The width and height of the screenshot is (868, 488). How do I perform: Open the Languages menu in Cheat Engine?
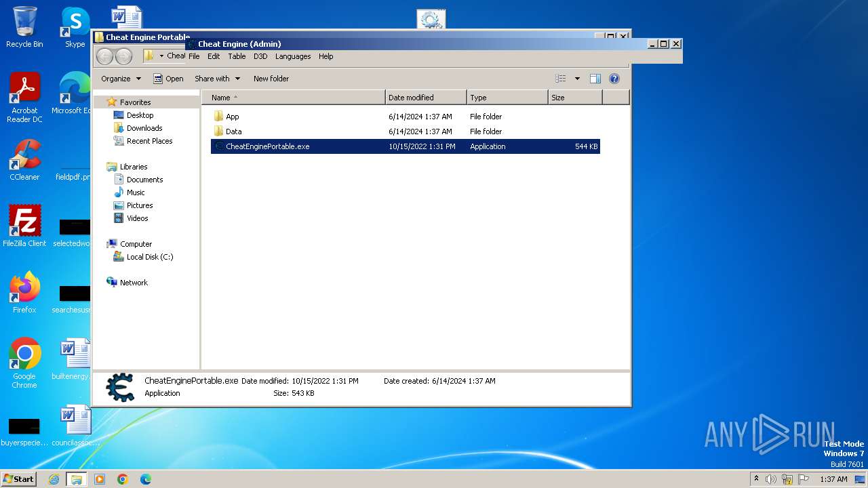(x=293, y=56)
